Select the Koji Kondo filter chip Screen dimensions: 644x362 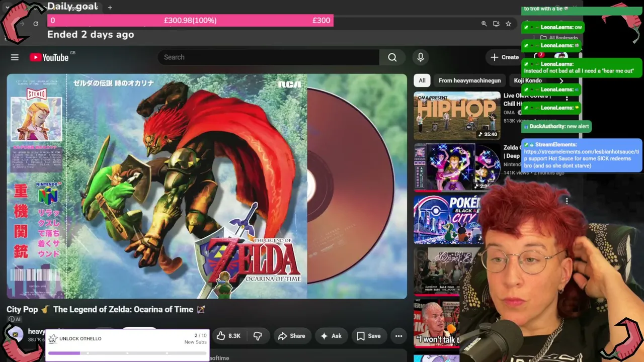(x=528, y=80)
